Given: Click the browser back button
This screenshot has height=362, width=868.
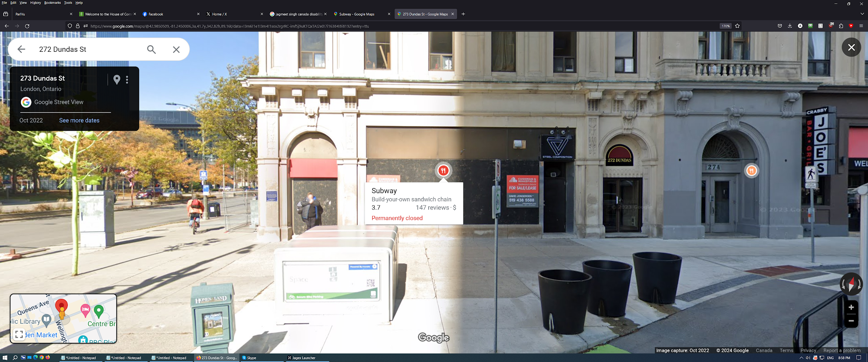Looking at the screenshot, I should (7, 26).
